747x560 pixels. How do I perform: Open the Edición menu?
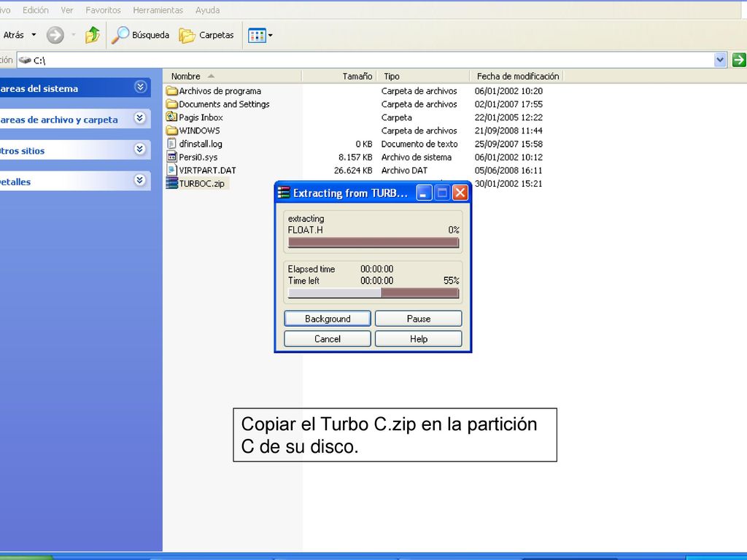pos(35,10)
